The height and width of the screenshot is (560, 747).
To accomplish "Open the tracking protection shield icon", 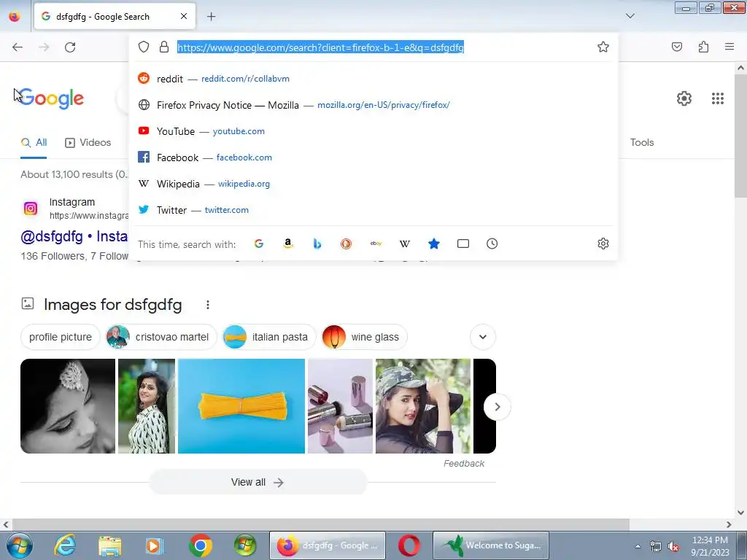I will (x=144, y=47).
